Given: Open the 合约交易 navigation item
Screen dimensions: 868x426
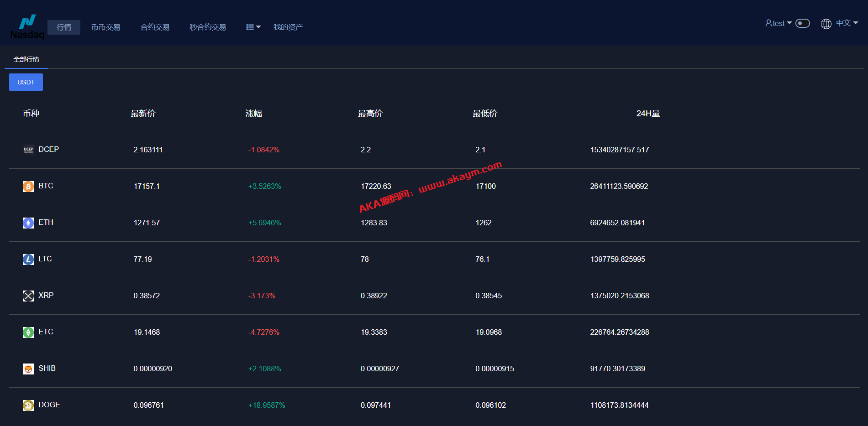Looking at the screenshot, I should [155, 27].
